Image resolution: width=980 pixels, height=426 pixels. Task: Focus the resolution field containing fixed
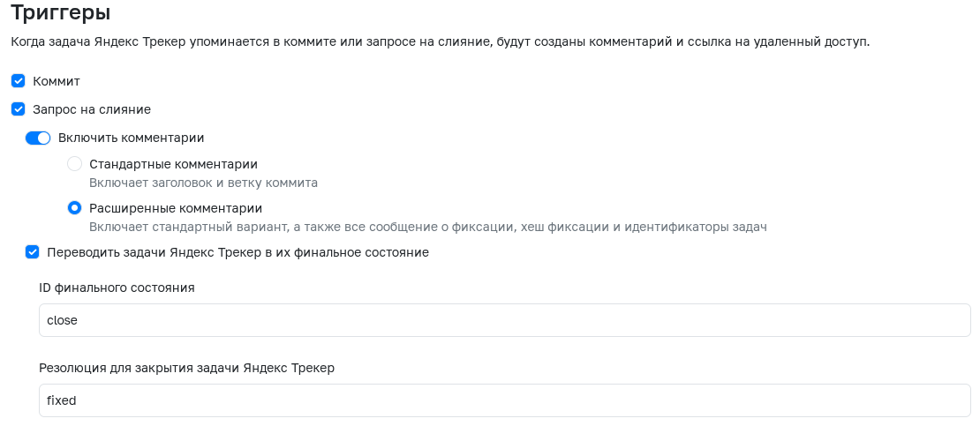point(504,400)
